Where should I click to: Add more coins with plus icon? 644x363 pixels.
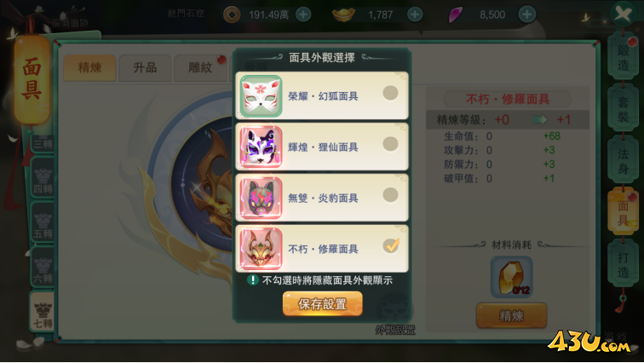click(303, 14)
